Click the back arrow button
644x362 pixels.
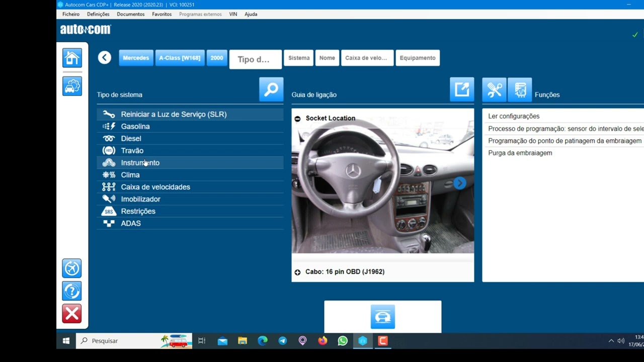(105, 57)
